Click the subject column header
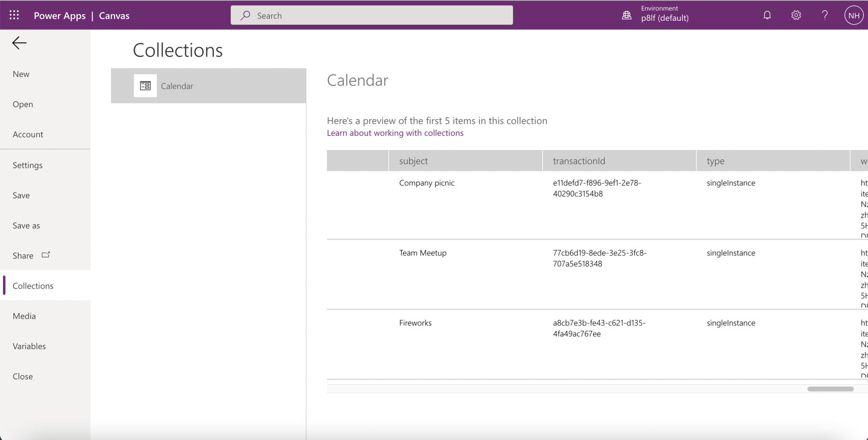 point(466,161)
